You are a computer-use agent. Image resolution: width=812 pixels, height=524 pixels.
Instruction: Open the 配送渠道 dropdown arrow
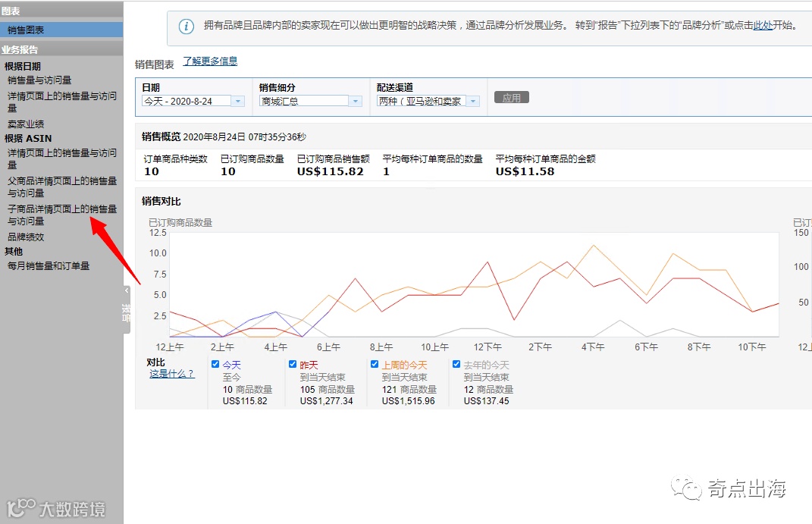pos(473,101)
